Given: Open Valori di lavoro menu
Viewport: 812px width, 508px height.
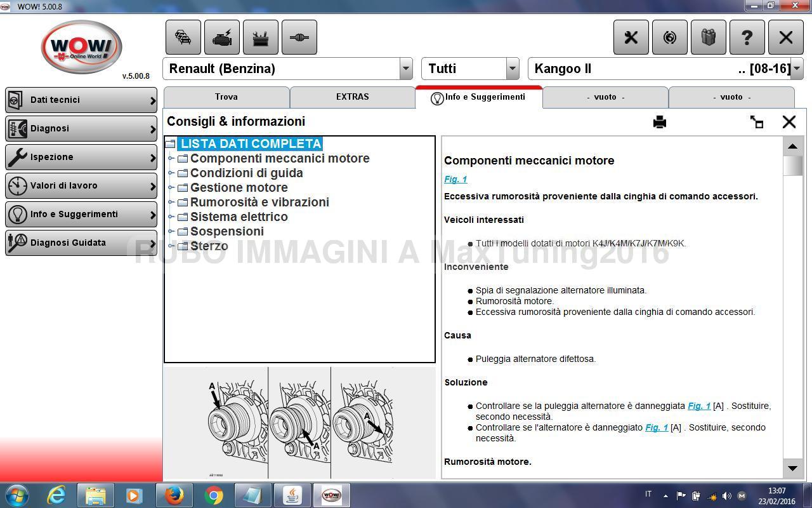Looking at the screenshot, I should (x=81, y=186).
